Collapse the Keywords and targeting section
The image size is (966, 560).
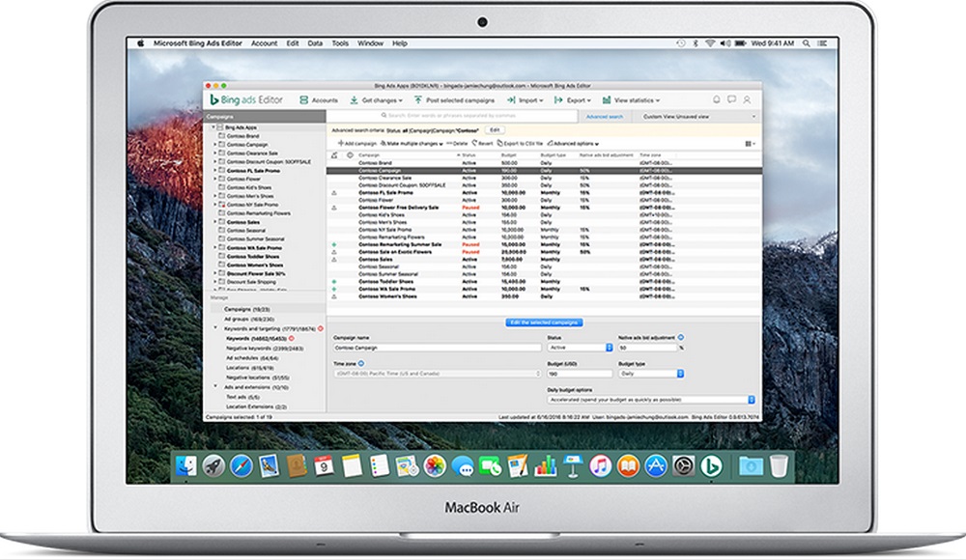pos(215,328)
